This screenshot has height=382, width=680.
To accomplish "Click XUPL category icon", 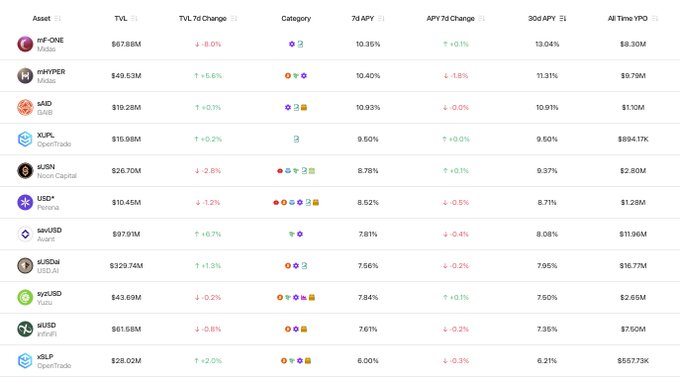I will click(296, 139).
